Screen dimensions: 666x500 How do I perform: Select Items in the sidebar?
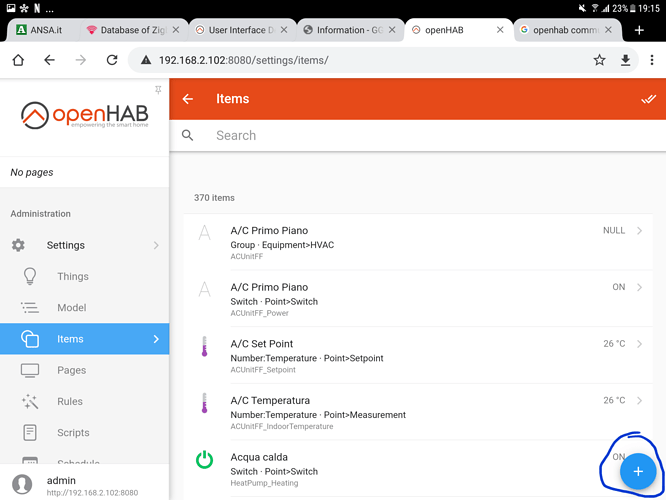85,339
